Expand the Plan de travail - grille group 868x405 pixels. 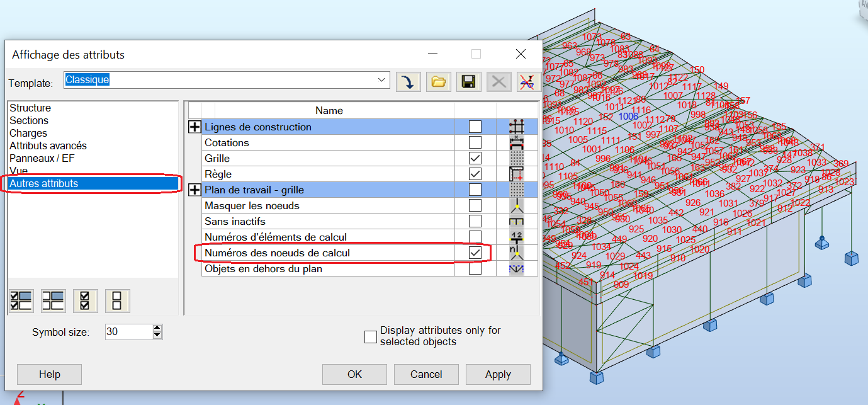[x=195, y=190]
